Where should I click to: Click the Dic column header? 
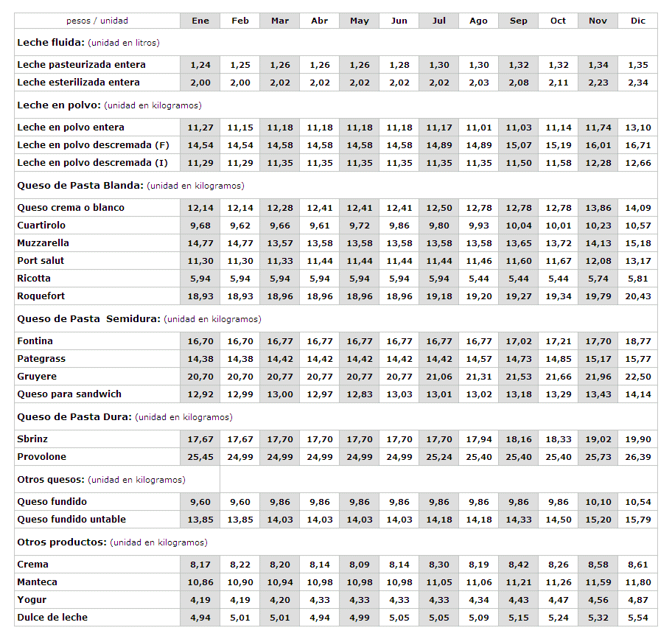[637, 21]
